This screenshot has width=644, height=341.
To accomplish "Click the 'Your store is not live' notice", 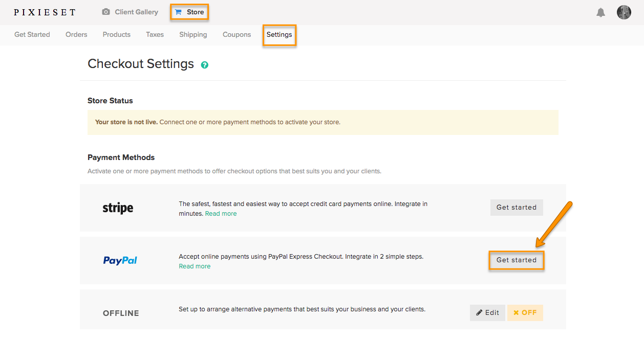I will click(x=323, y=122).
